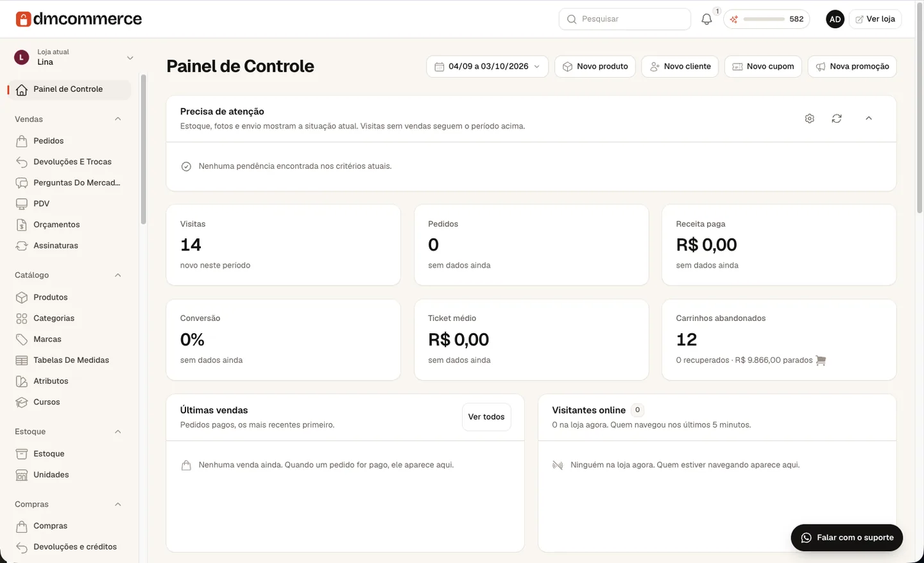The image size is (924, 563).
Task: Click the Nova promoção button
Action: (x=852, y=66)
